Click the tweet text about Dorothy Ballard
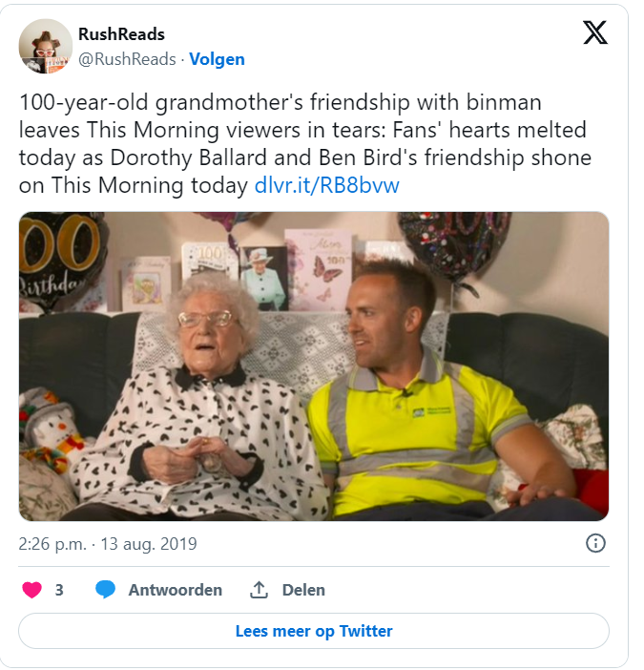Image resolution: width=644 pixels, height=670 pixels. tap(305, 143)
